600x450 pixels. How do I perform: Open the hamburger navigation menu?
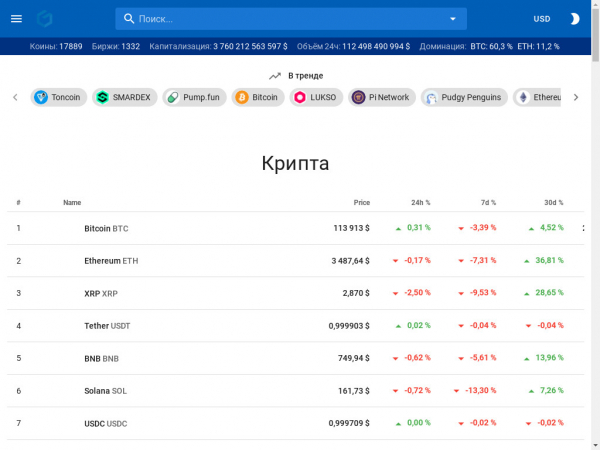pyautogui.click(x=16, y=19)
